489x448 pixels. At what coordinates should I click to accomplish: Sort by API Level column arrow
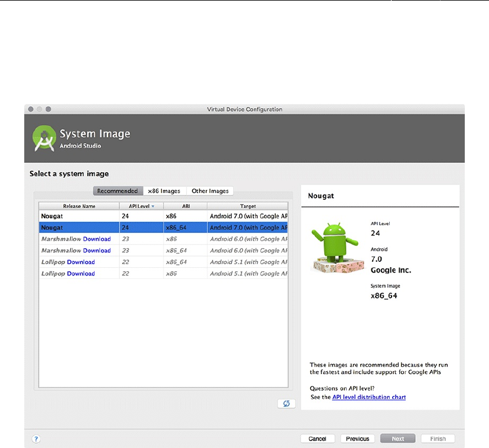[153, 206]
